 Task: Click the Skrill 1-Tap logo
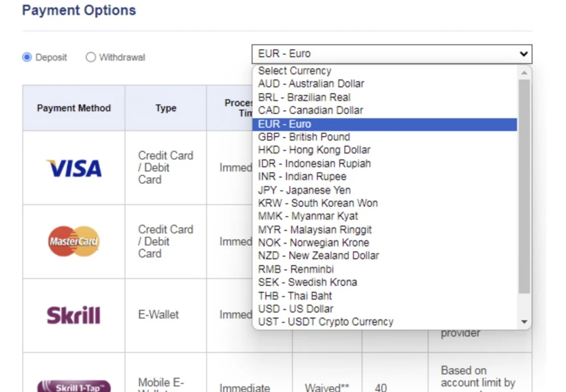74,387
